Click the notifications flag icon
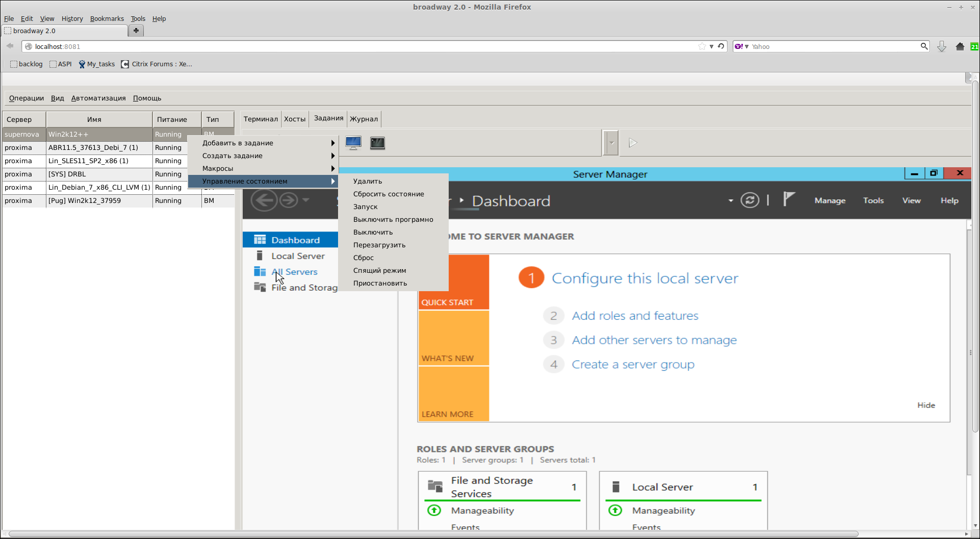 pos(788,199)
